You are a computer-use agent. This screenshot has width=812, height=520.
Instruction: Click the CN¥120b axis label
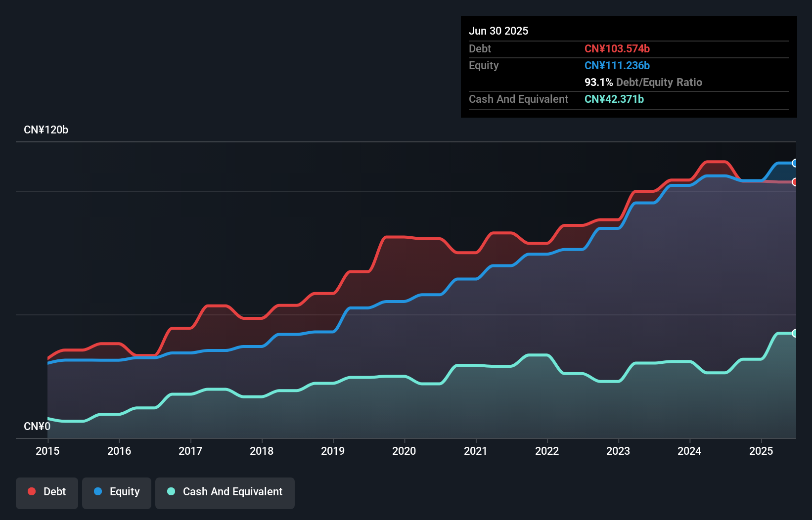[46, 130]
